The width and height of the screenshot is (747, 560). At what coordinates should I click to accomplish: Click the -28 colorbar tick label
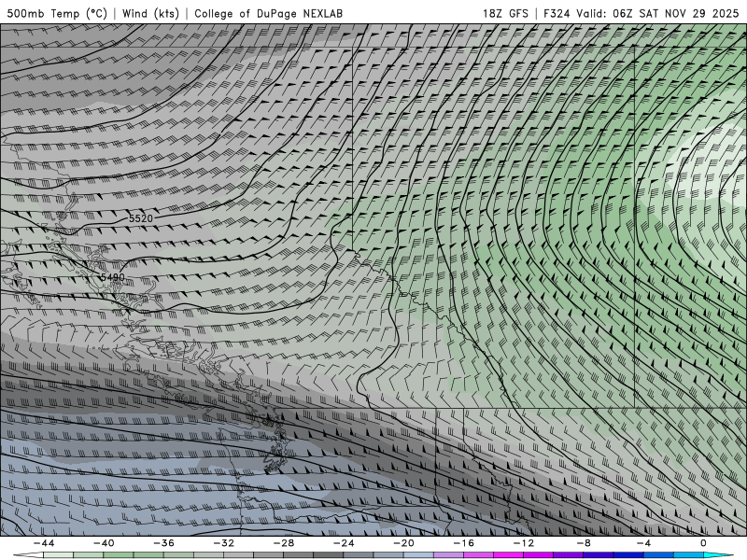[x=284, y=543]
